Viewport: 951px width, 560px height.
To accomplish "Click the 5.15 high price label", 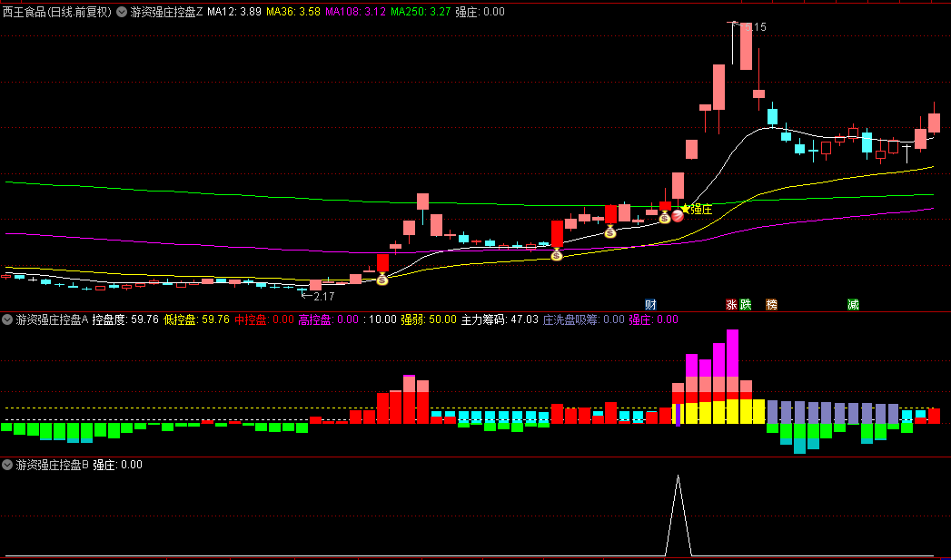I will 755,27.
